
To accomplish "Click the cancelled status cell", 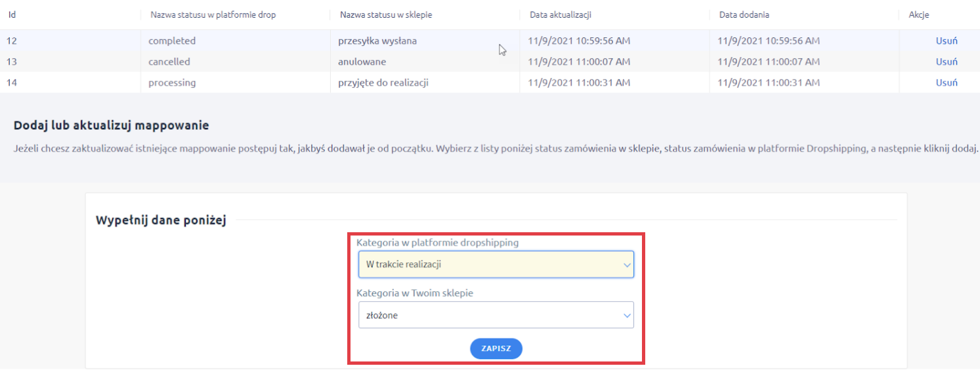I will [x=169, y=62].
